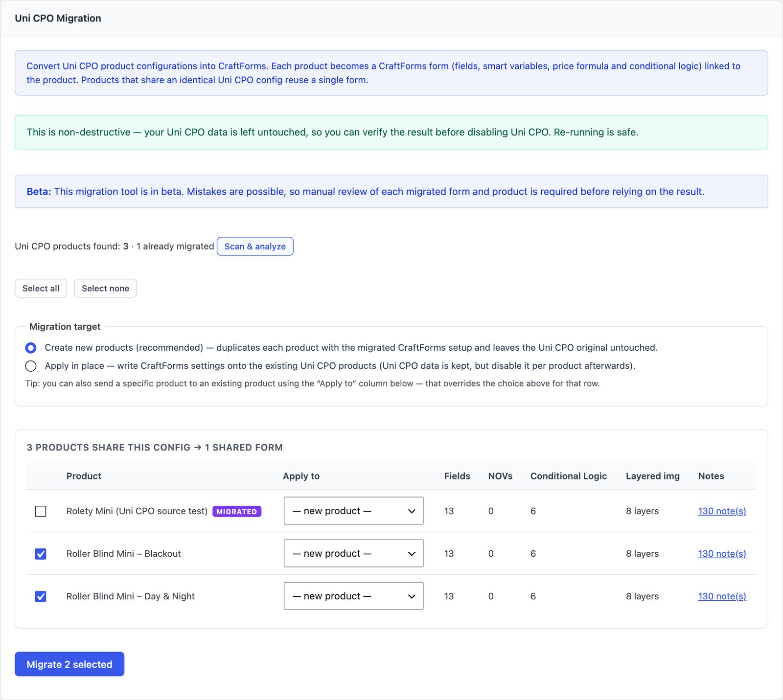The height and width of the screenshot is (700, 783).
Task: Click the Scan & analyze button
Action: (255, 247)
